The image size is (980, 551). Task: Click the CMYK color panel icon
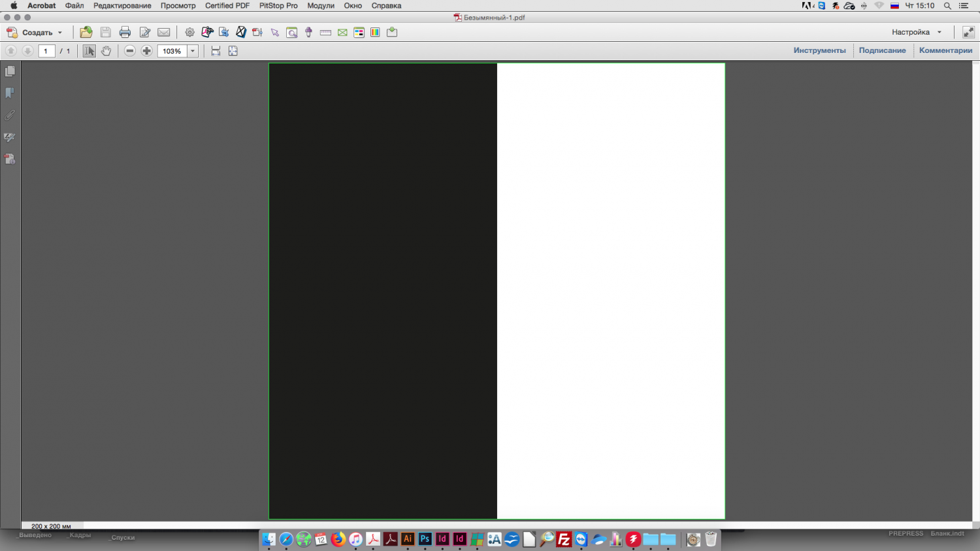359,32
